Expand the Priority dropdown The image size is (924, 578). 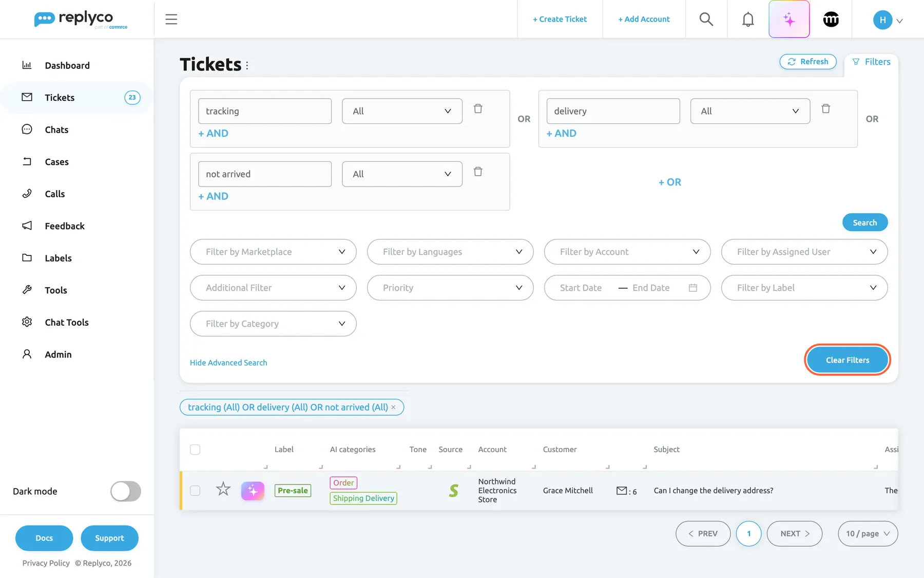click(450, 288)
